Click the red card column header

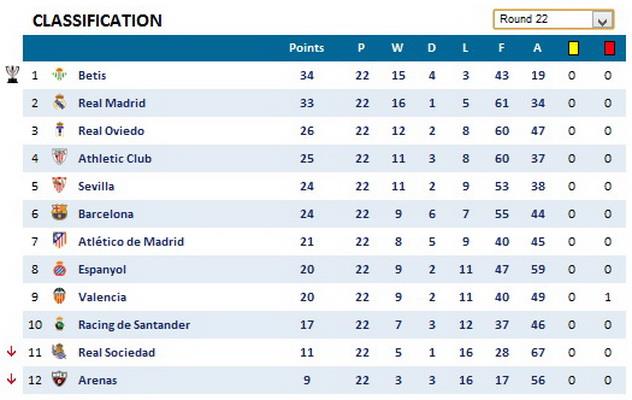coord(609,47)
